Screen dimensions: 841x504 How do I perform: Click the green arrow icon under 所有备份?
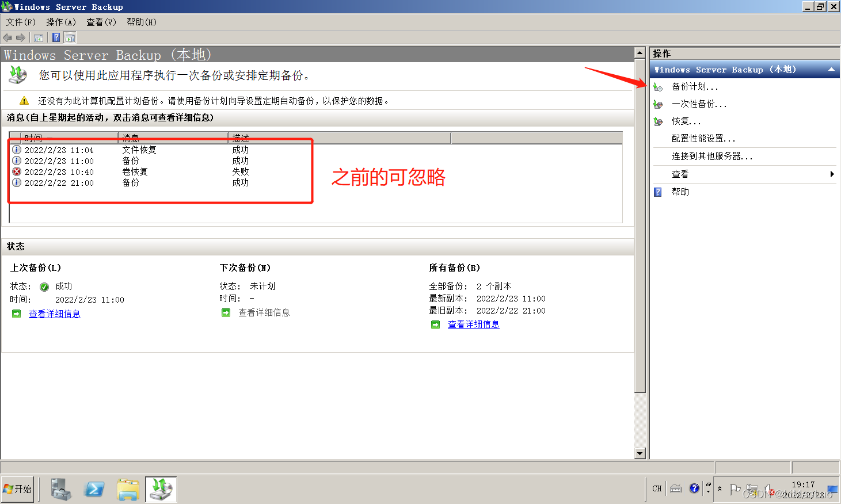tap(436, 324)
